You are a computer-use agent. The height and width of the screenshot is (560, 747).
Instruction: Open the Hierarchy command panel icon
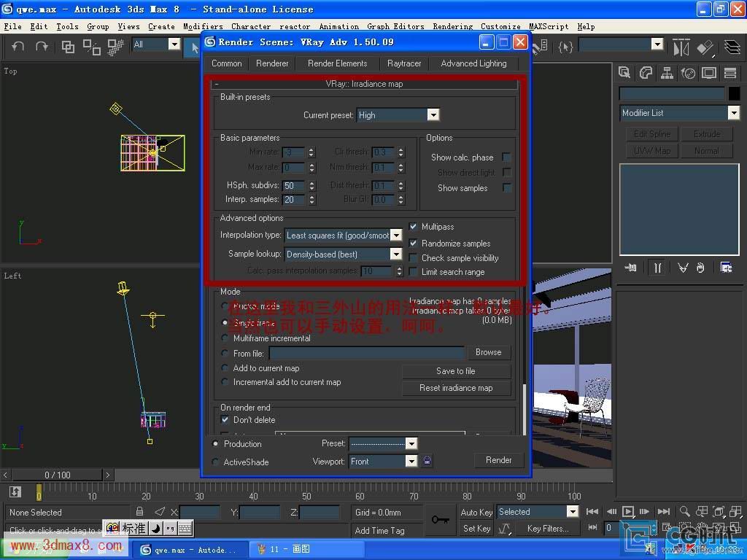(667, 72)
